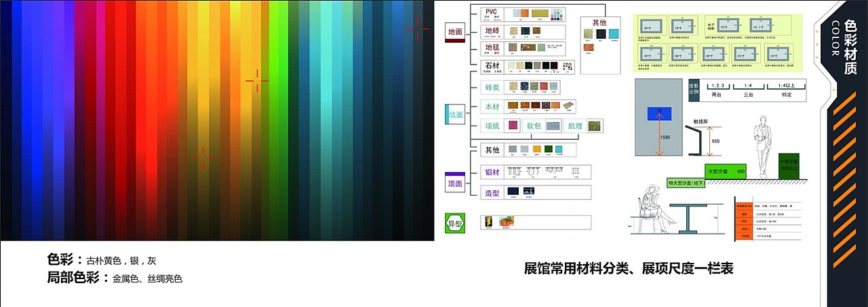
Task: Pick the green 肌理 texture swatch
Action: [593, 126]
